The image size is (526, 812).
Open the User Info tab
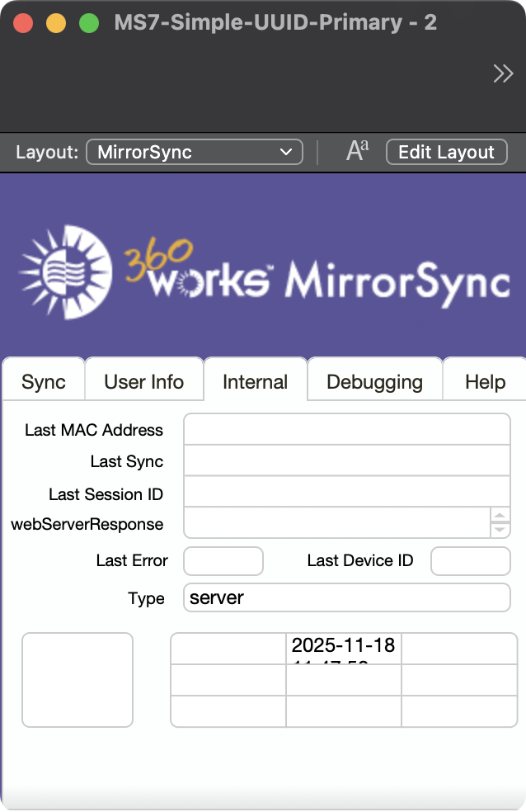tap(144, 382)
